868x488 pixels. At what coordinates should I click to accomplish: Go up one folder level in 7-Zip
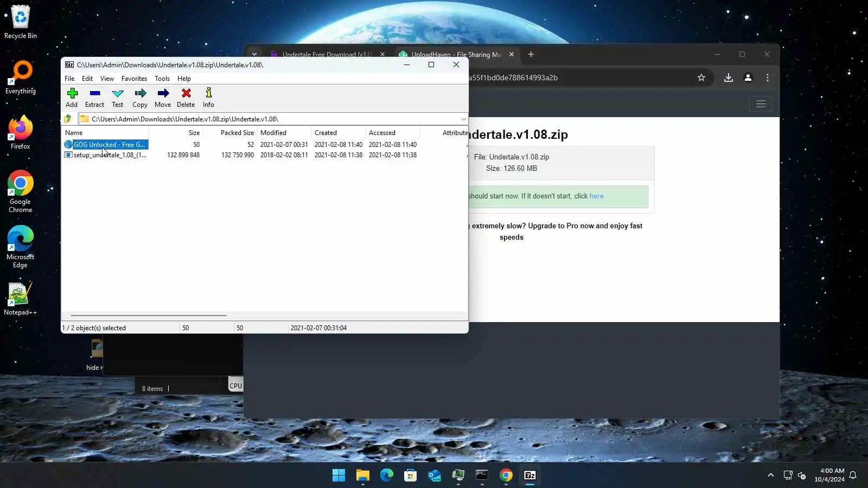pos(68,119)
